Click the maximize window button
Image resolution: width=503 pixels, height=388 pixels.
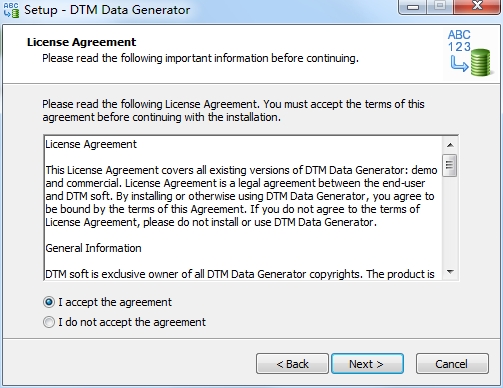[440, 7]
